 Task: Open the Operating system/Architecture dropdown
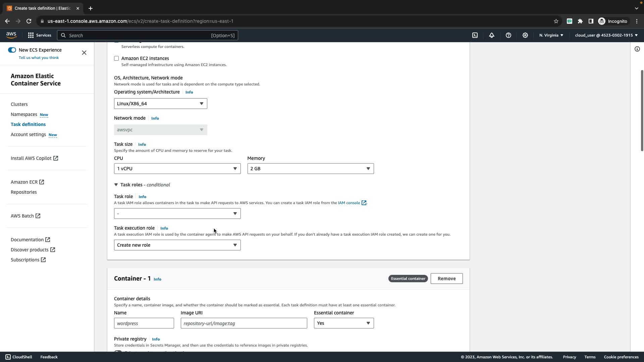click(160, 104)
